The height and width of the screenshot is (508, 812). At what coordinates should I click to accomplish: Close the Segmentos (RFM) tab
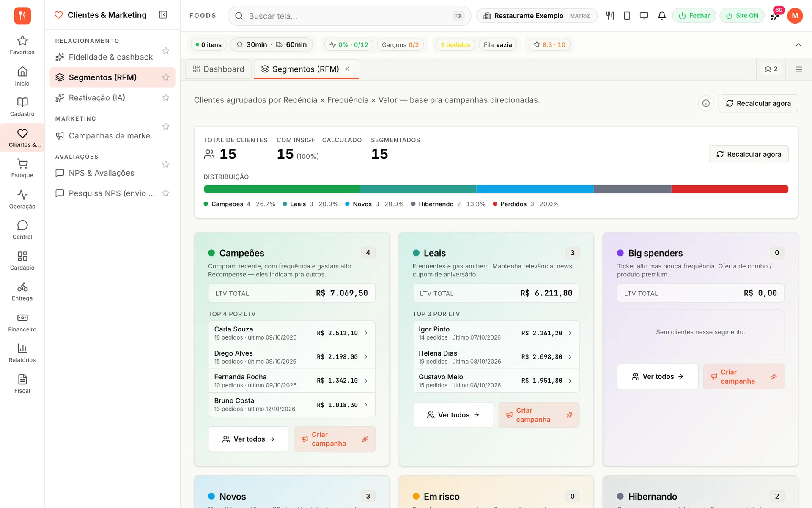tap(347, 69)
